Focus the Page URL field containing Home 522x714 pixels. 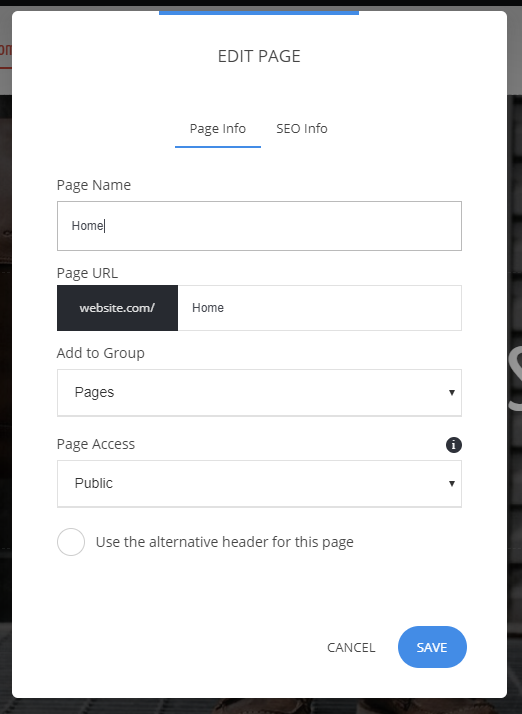point(319,308)
